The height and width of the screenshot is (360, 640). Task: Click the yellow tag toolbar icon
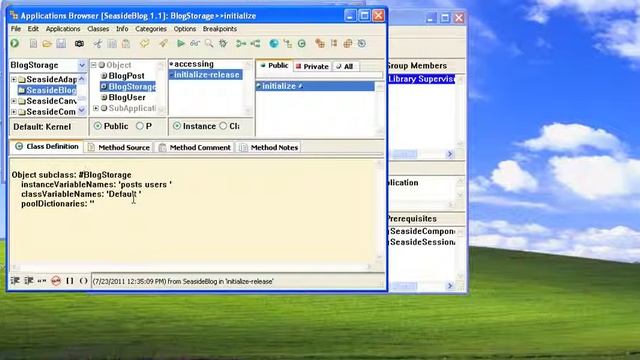pos(144,44)
